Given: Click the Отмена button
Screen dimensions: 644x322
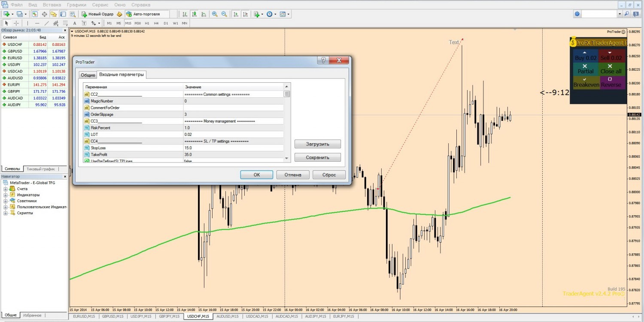Looking at the screenshot, I should (293, 175).
